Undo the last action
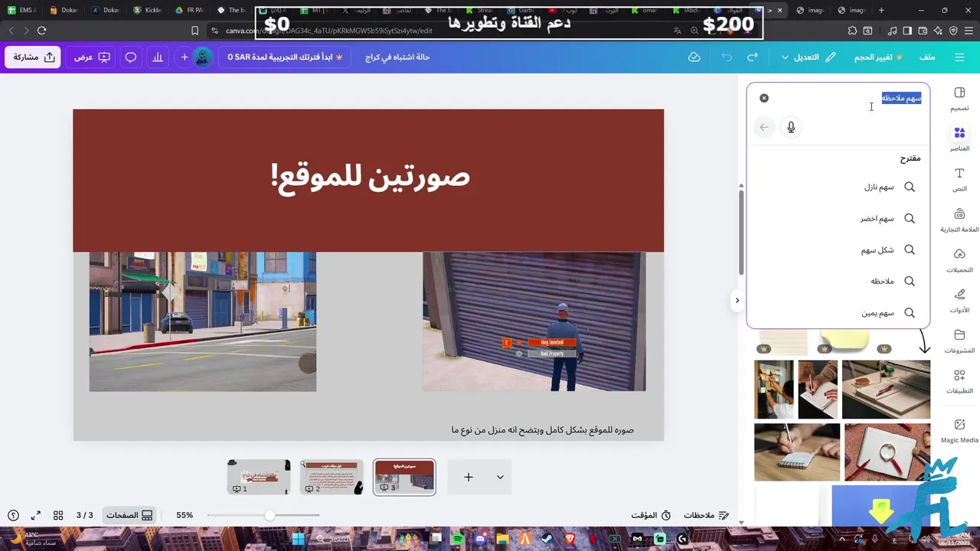 727,57
